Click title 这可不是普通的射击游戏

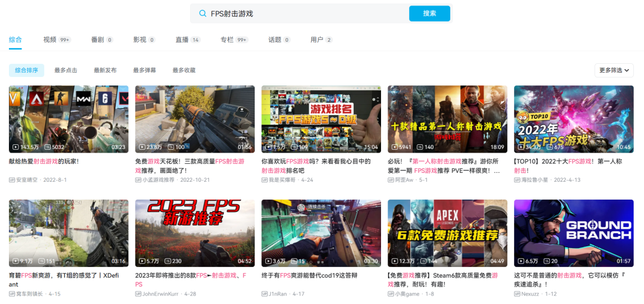click(569, 280)
